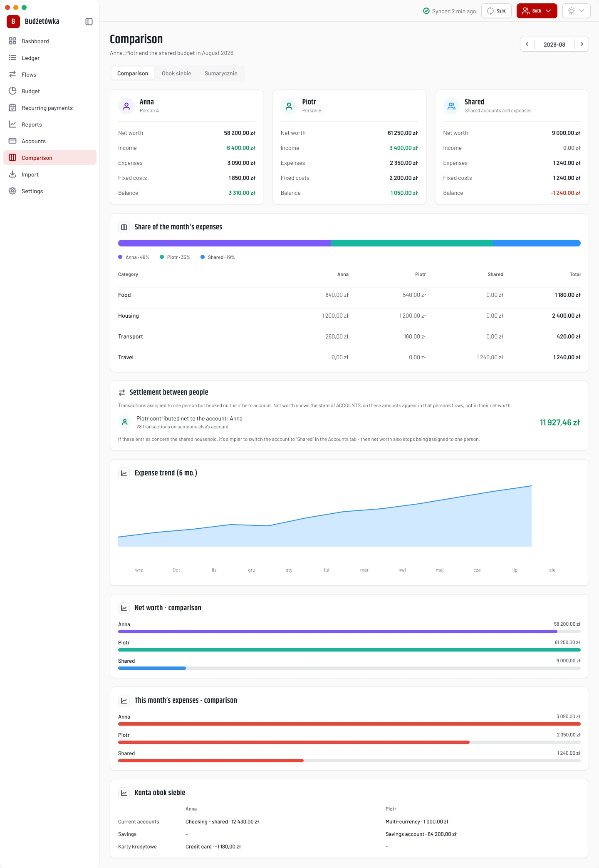Viewport: 599px width, 868px height.
Task: Click the Piotr month expenses bar
Action: coord(349,742)
